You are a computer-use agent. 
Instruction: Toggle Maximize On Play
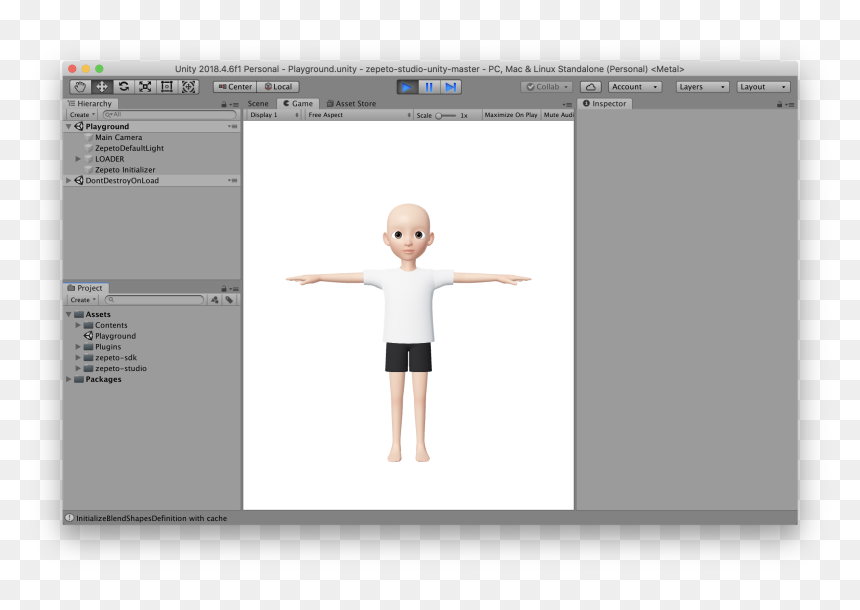(x=511, y=115)
